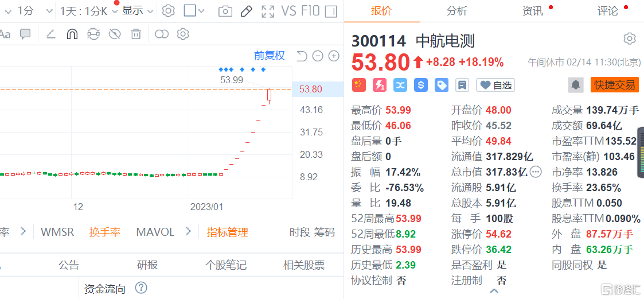Activate the pencil drawing tool
This screenshot has height=299, width=644.
[x=246, y=11]
